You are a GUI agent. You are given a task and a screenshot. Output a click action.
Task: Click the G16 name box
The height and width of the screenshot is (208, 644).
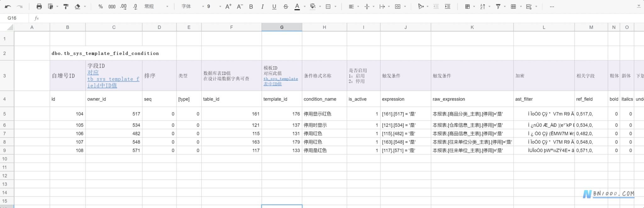[14, 18]
